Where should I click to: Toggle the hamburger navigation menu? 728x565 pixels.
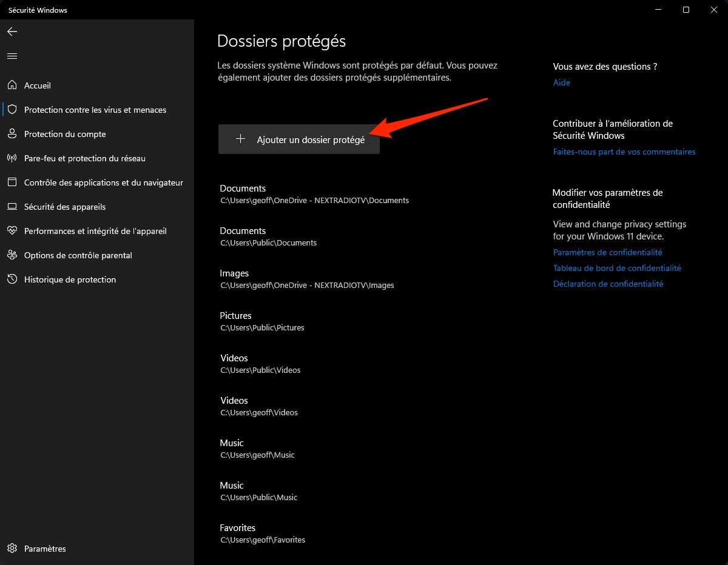click(12, 56)
